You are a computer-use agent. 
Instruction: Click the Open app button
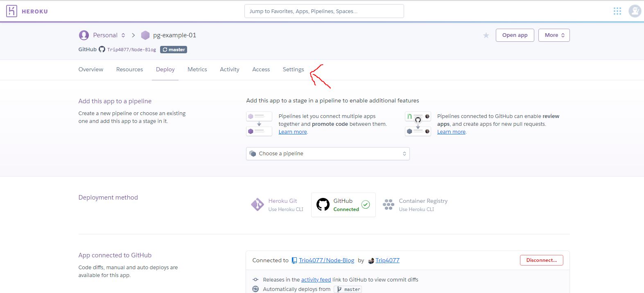[515, 35]
